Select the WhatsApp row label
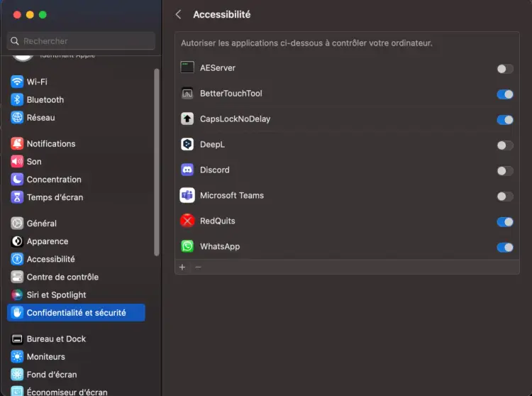The width and height of the screenshot is (532, 396). [220, 246]
